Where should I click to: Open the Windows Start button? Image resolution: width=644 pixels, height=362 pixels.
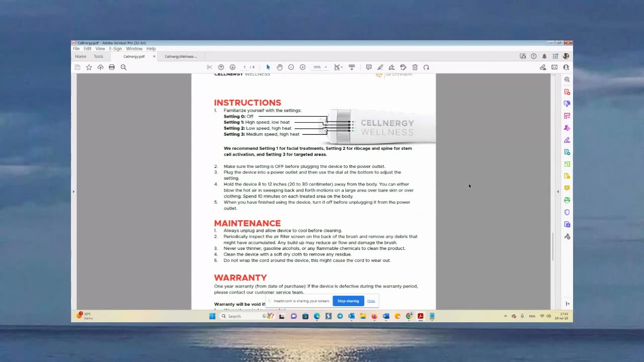pos(212,316)
